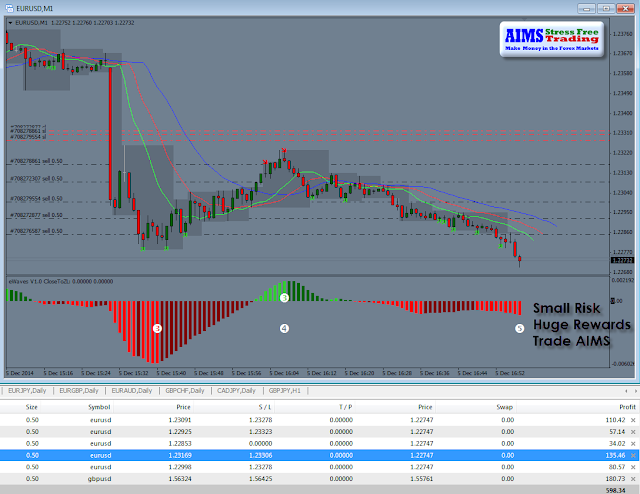Select the eurusd row with price 1.23091
640x494 pixels.
pos(318,420)
